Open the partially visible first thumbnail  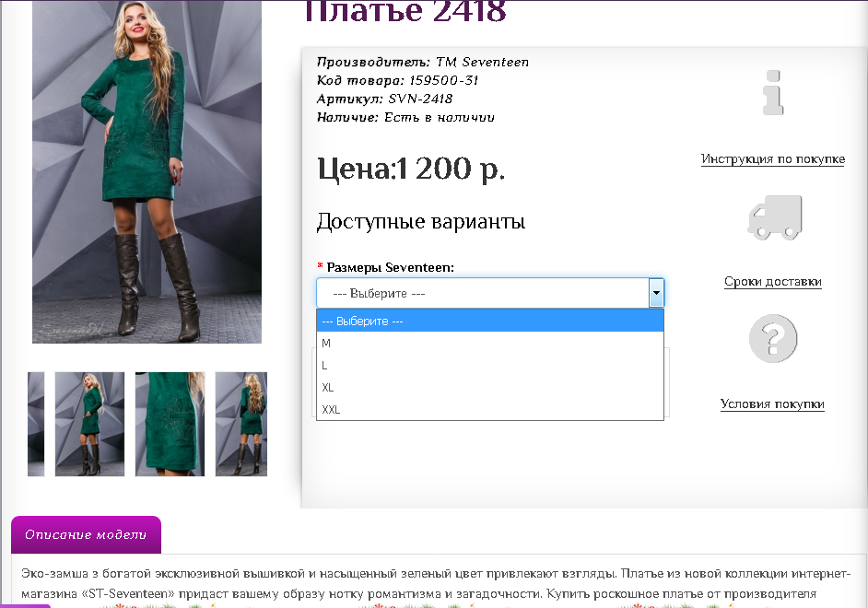(36, 424)
